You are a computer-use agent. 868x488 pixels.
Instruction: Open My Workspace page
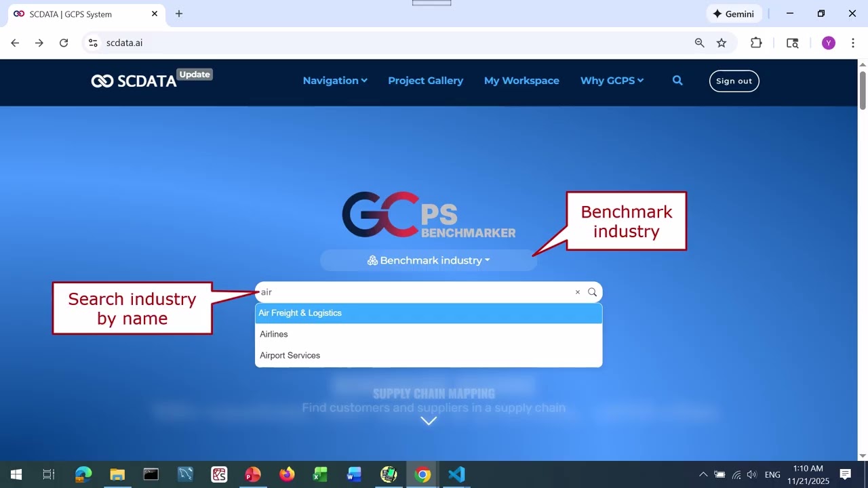521,80
